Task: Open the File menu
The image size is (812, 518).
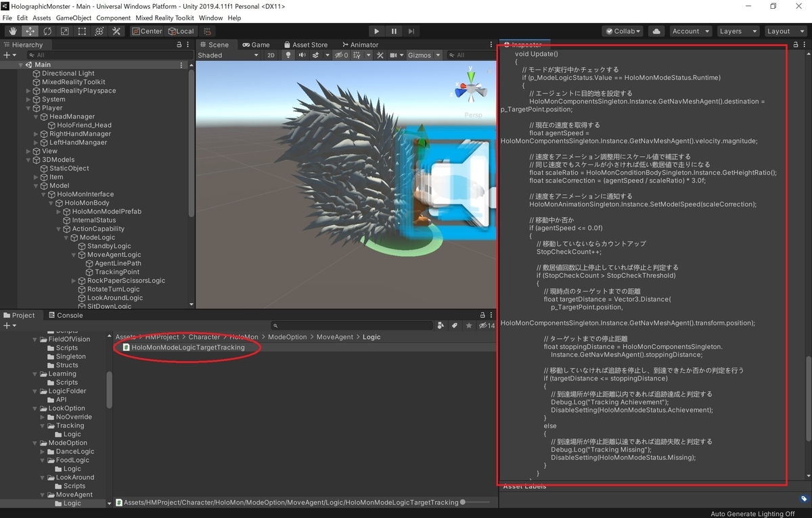Action: [x=7, y=18]
